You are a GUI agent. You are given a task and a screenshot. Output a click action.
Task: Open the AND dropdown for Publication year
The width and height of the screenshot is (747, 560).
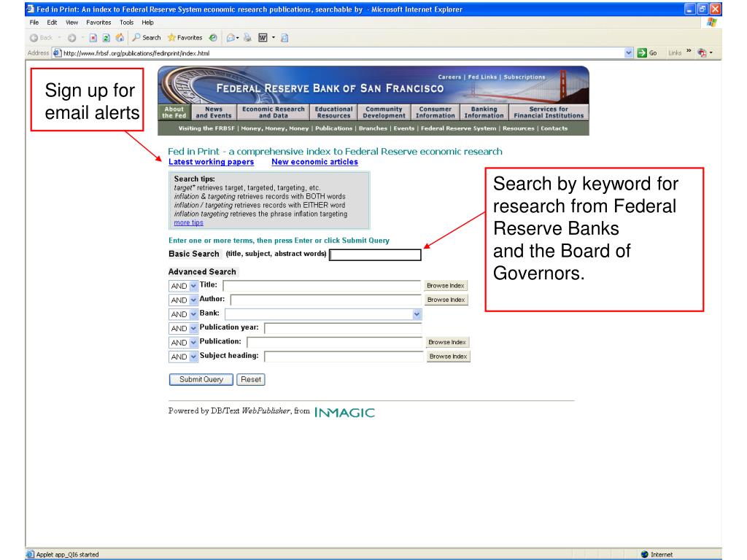(x=193, y=328)
